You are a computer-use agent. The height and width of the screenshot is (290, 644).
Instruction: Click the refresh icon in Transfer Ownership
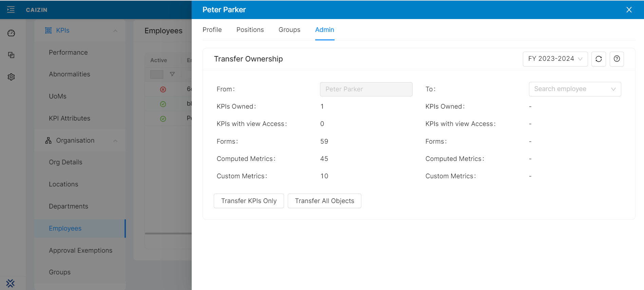click(x=599, y=59)
